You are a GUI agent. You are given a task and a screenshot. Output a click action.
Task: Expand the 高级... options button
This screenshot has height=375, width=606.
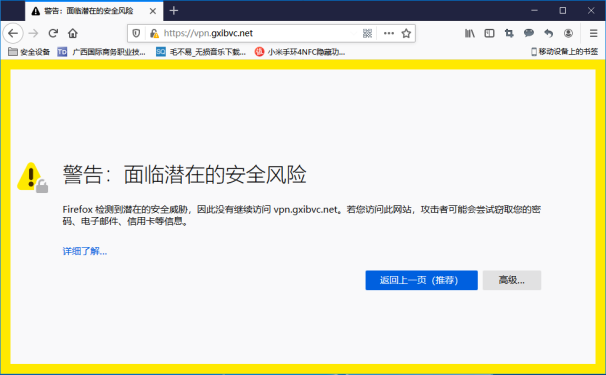tap(512, 280)
